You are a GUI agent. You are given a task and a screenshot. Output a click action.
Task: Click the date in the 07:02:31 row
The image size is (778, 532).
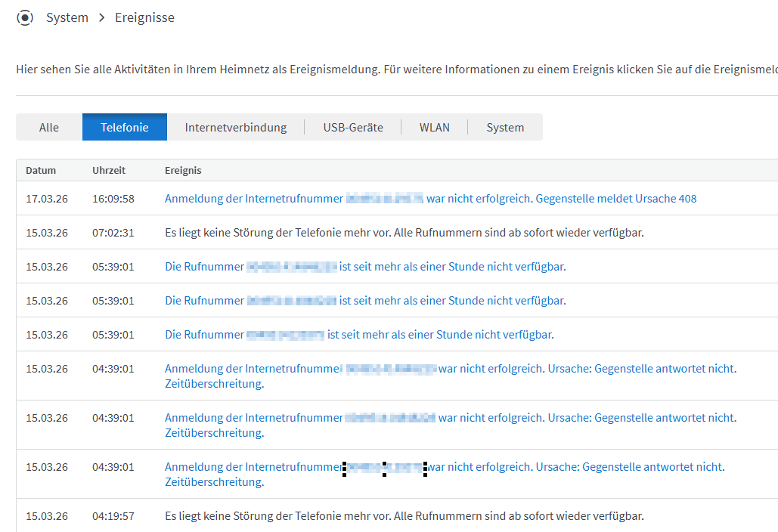pos(47,233)
